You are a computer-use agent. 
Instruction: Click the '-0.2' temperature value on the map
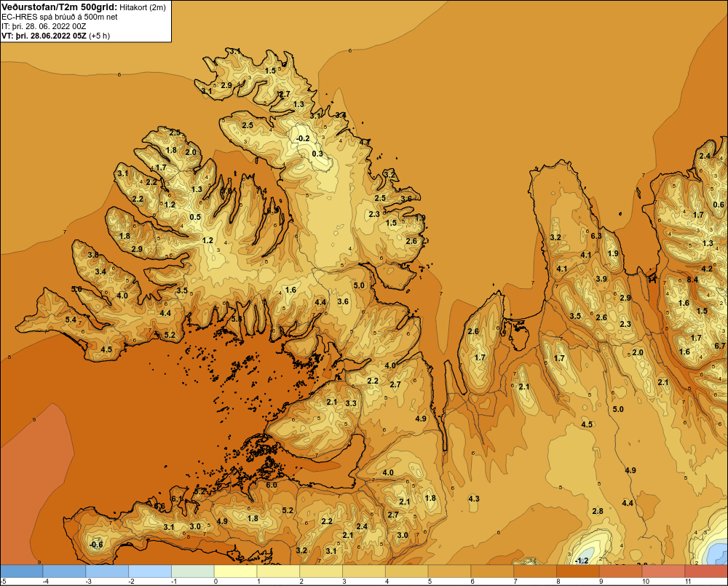(303, 138)
